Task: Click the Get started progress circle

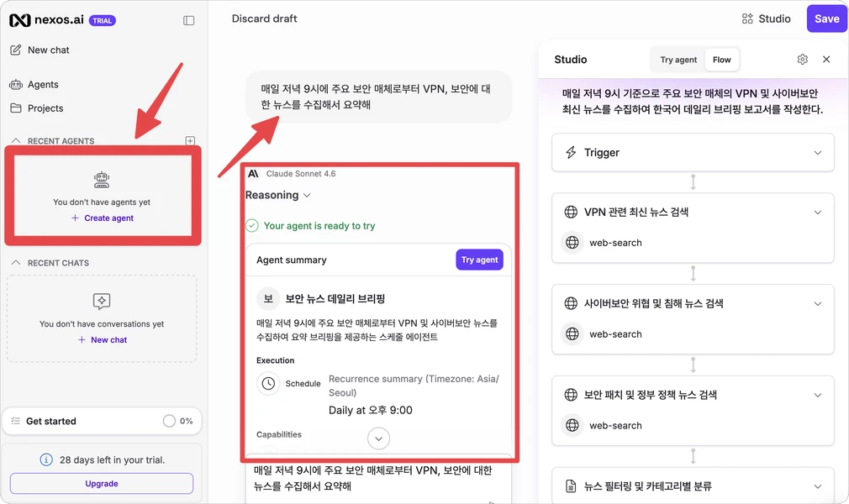Action: coord(169,421)
